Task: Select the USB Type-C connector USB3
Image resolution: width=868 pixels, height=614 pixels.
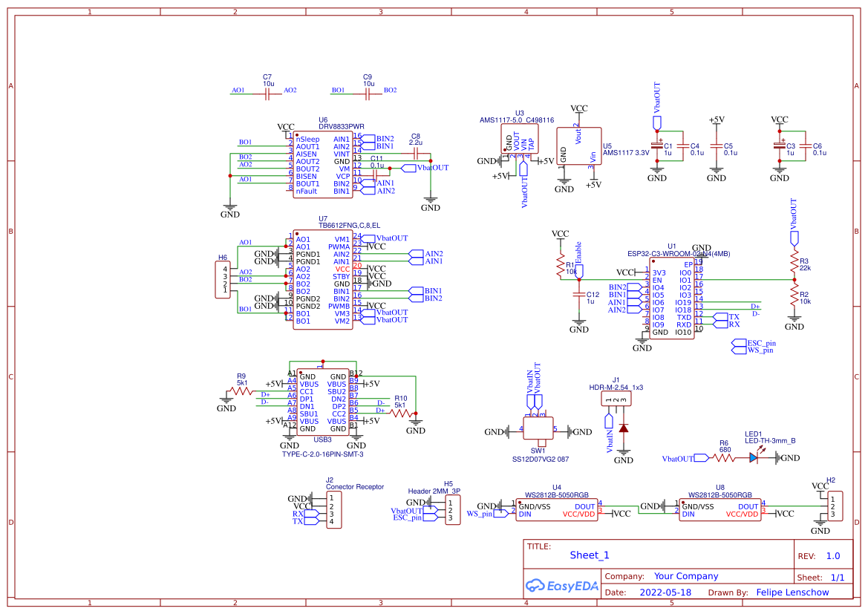Action: click(323, 401)
